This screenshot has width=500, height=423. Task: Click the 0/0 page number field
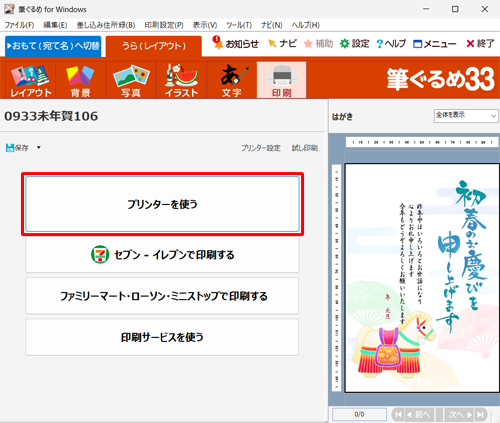pyautogui.click(x=359, y=414)
